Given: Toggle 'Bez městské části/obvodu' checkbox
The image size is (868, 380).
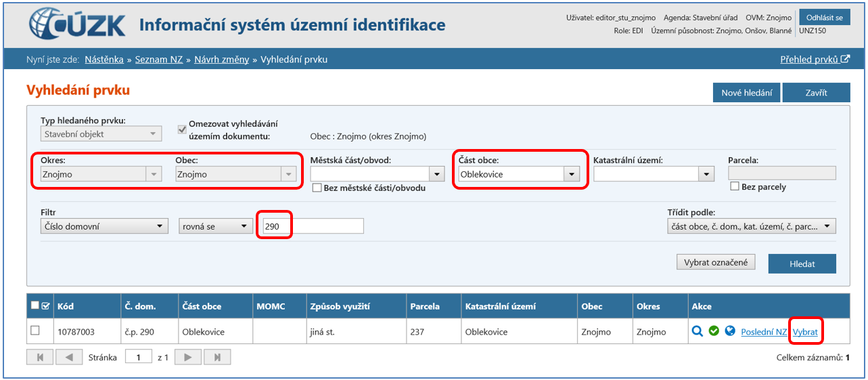Looking at the screenshot, I should [316, 188].
